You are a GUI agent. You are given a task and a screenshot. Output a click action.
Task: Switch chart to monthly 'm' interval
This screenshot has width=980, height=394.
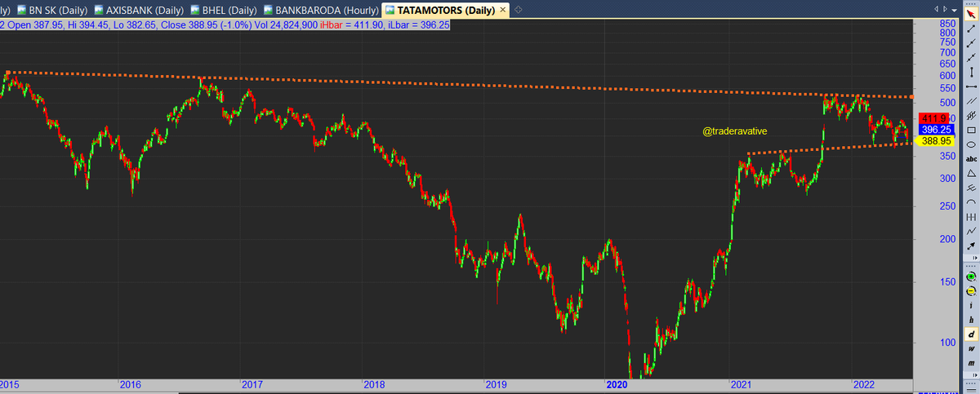pyautogui.click(x=971, y=363)
